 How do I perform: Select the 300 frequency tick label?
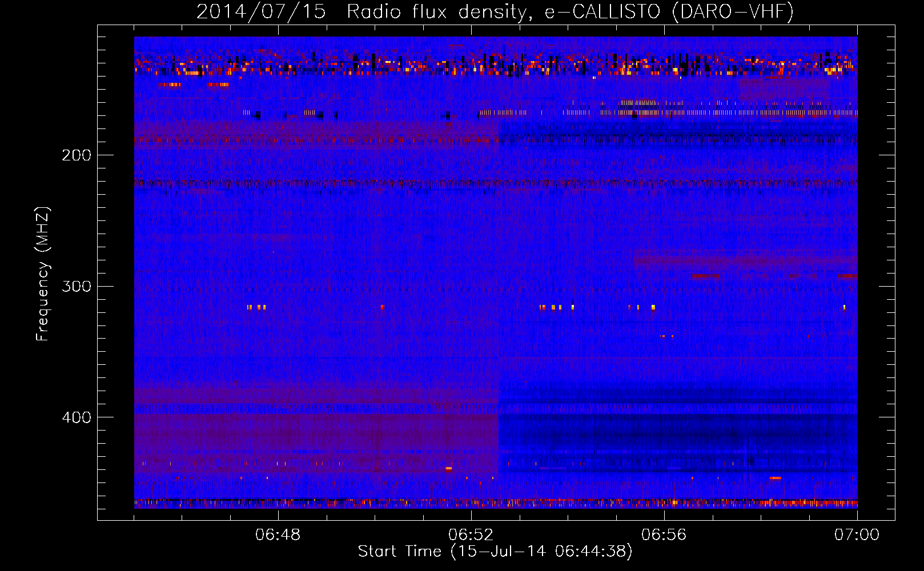[x=77, y=286]
